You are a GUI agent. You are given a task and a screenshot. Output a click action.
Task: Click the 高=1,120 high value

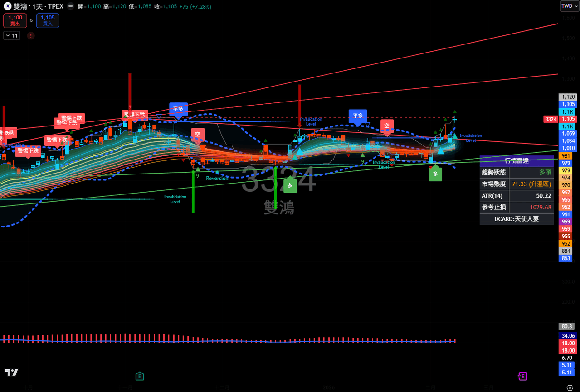point(115,7)
